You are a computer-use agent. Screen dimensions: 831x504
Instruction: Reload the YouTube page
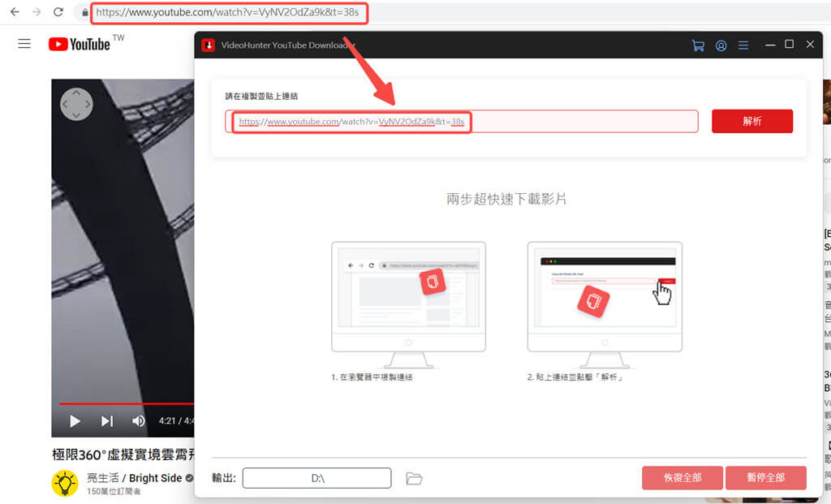[x=58, y=11]
